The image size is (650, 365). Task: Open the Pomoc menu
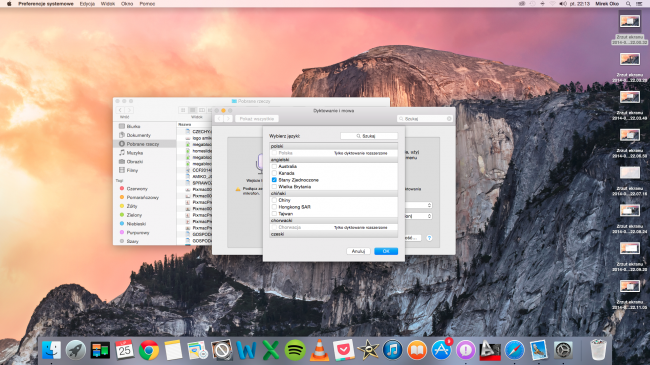[x=147, y=4]
